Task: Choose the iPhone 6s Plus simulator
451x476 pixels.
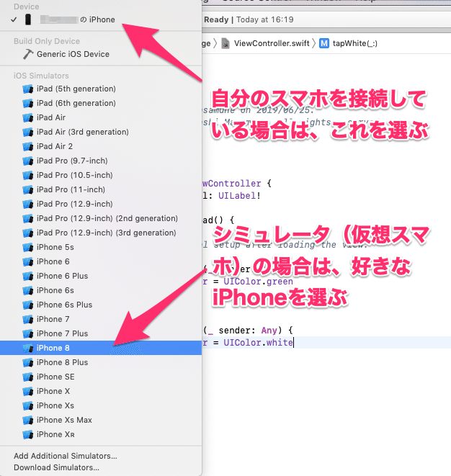Action: [x=101, y=305]
